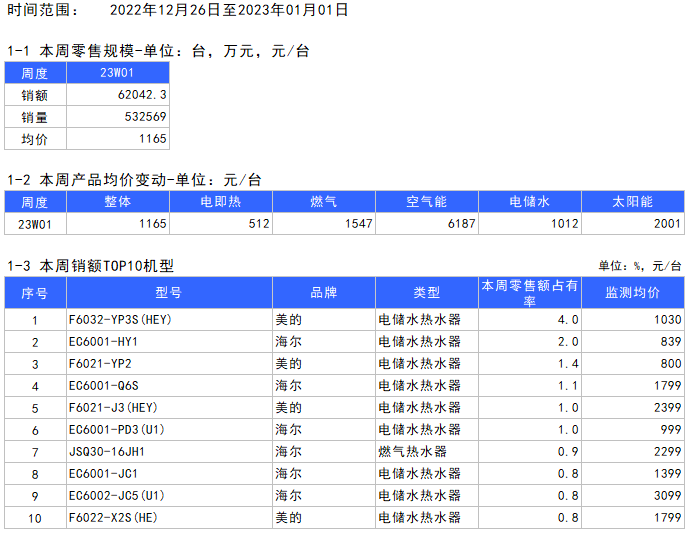Click the 均价 value in table 1-1
Screen dimensions: 689x534
pyautogui.click(x=152, y=138)
